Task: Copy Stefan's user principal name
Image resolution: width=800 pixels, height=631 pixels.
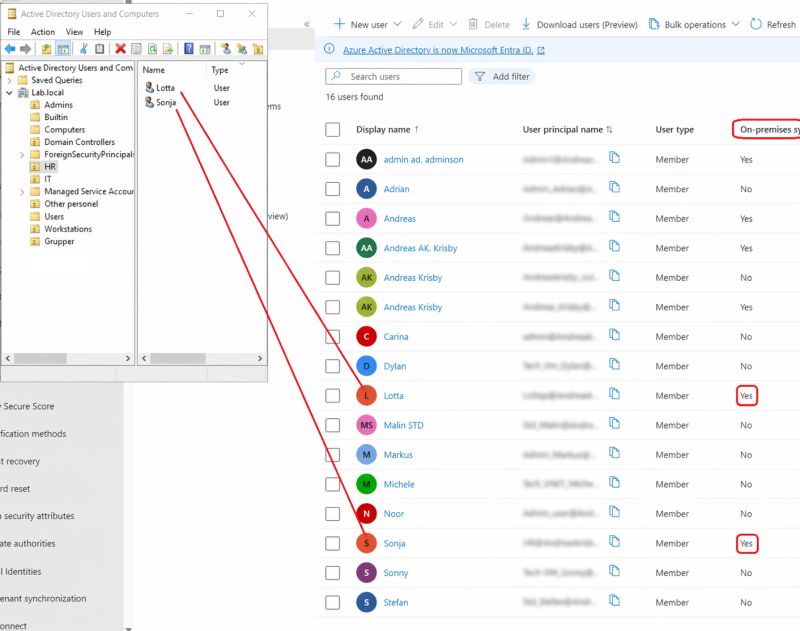Action: point(615,601)
